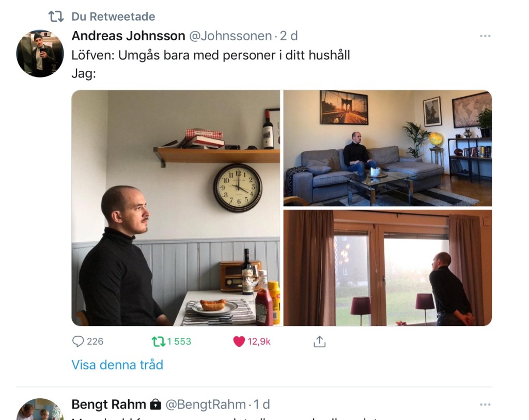This screenshot has height=420, width=529.
Task: Open the kitchen table photo with clock
Action: 176,208
